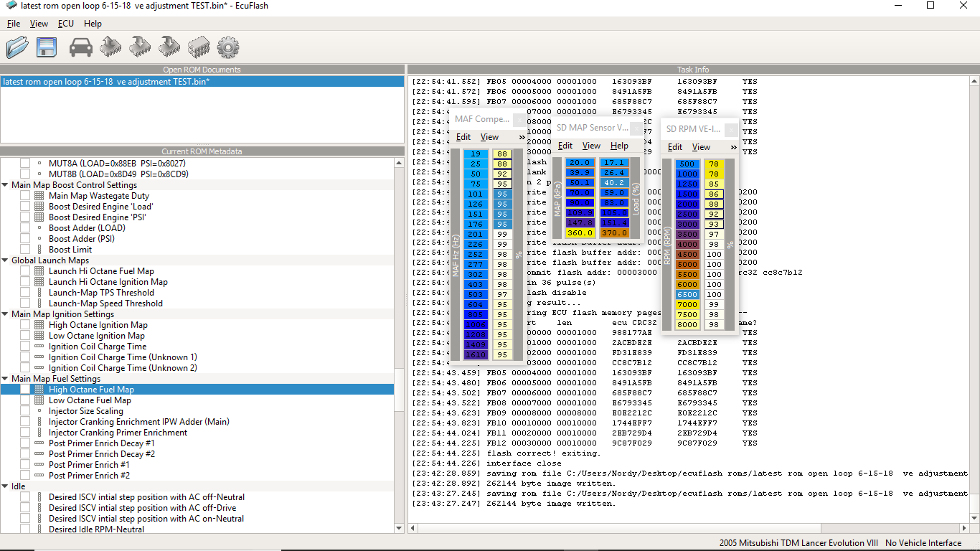Click the car icon in the toolbar
The height and width of the screenshot is (551, 980).
(81, 48)
